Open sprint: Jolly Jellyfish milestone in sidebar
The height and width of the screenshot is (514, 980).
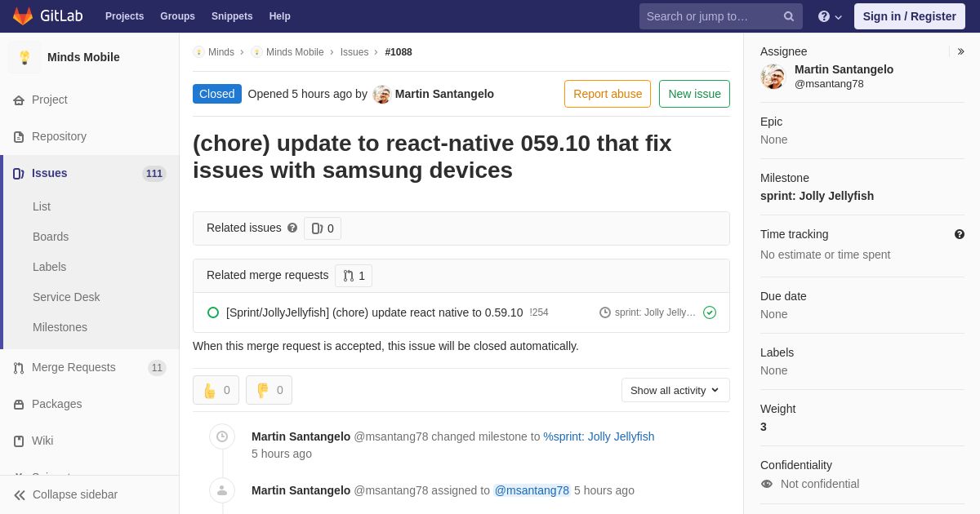[817, 196]
